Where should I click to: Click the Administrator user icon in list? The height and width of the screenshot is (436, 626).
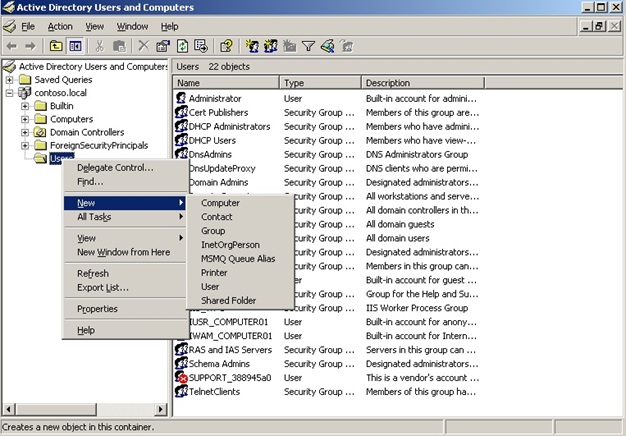tap(181, 98)
